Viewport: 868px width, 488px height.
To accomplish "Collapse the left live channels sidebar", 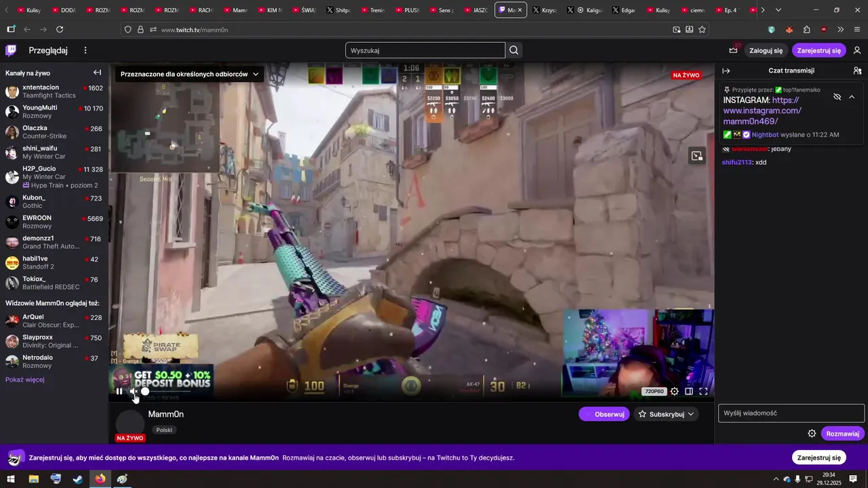I will tap(97, 73).
